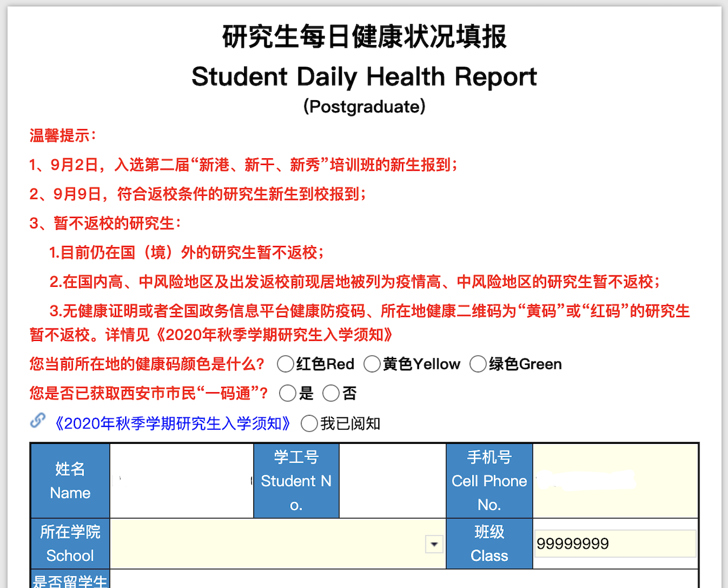Viewport: 728px width, 588px height.
Task: Click the 手机号 Cell Phone No. label cell
Action: (x=489, y=481)
